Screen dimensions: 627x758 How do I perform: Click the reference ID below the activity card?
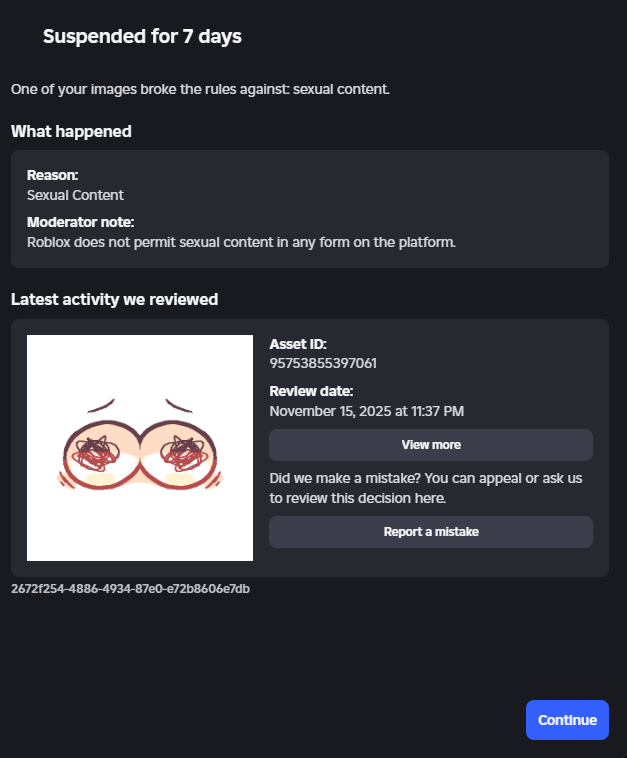(x=130, y=589)
